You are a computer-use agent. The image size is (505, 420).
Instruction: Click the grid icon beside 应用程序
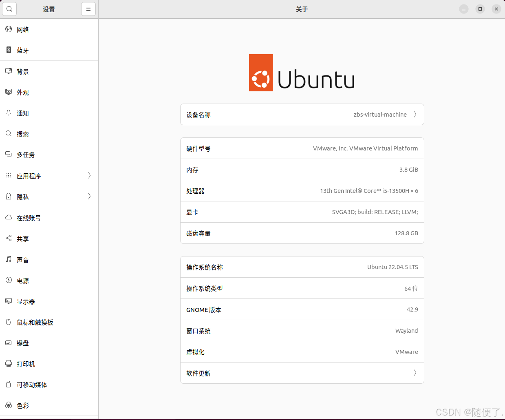tap(9, 175)
